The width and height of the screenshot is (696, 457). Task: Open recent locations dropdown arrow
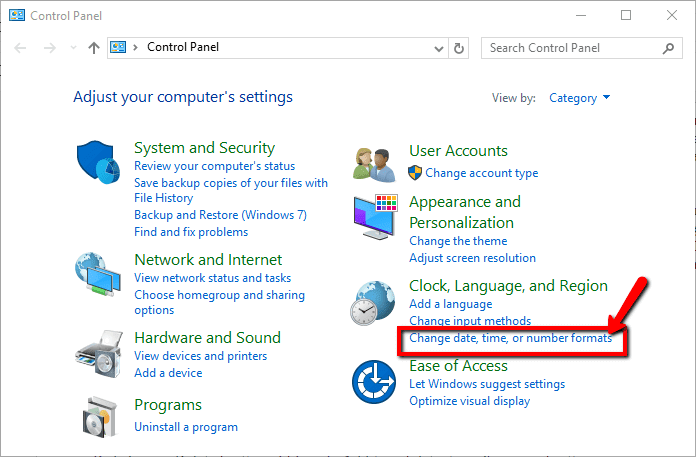pos(73,48)
